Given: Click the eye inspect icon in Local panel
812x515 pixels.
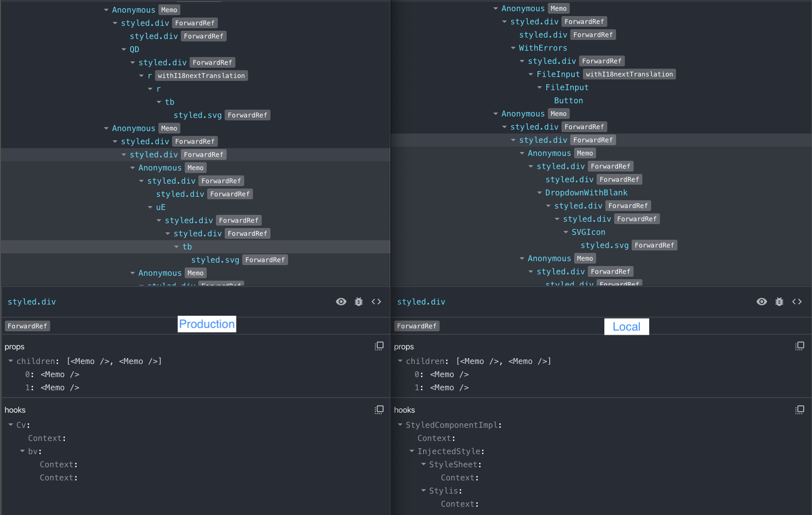Looking at the screenshot, I should point(762,302).
